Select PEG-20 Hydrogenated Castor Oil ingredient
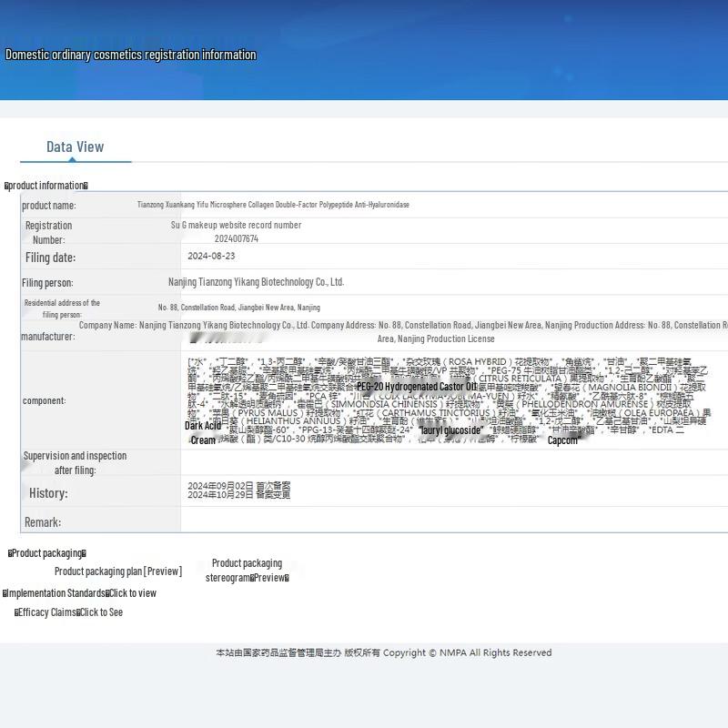728x728 pixels. coord(416,387)
